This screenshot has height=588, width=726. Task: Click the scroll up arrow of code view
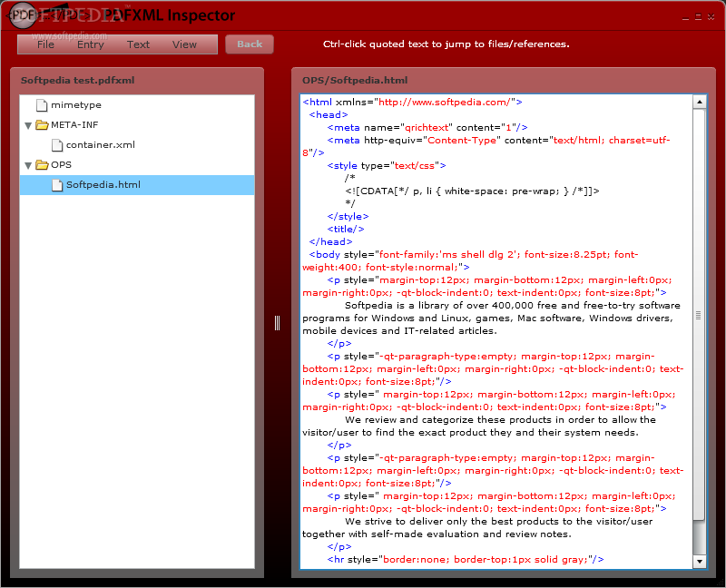(x=699, y=102)
